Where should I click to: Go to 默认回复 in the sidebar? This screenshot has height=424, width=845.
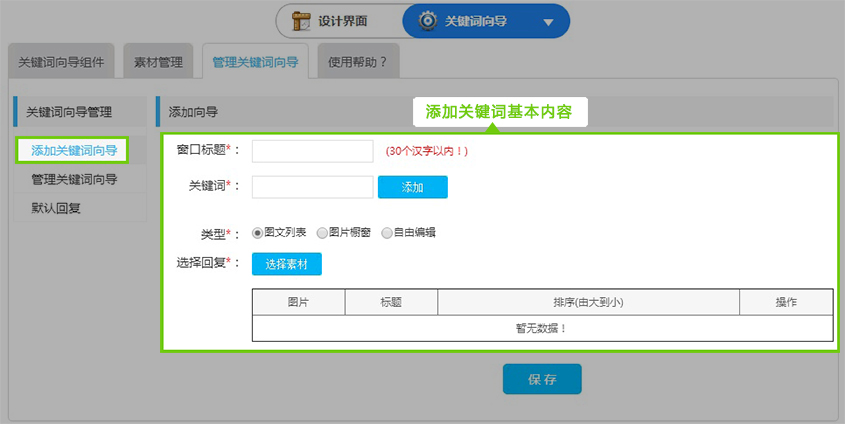(x=56, y=209)
